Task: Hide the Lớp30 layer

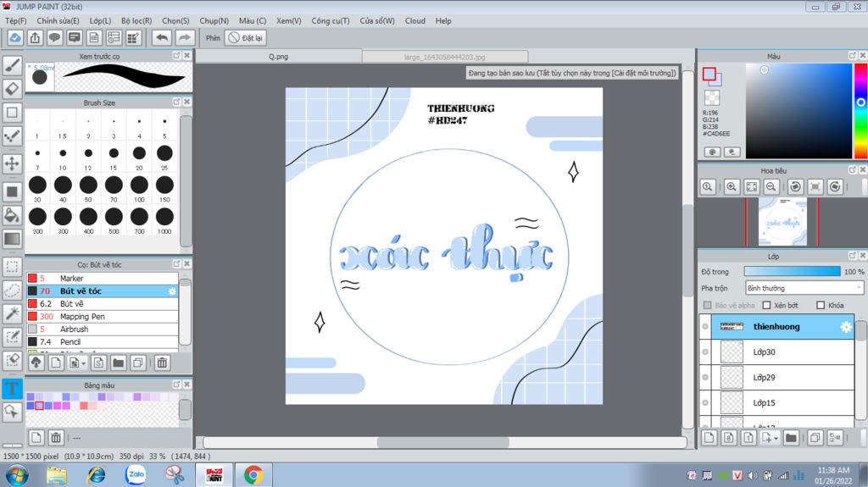Action: 705,352
